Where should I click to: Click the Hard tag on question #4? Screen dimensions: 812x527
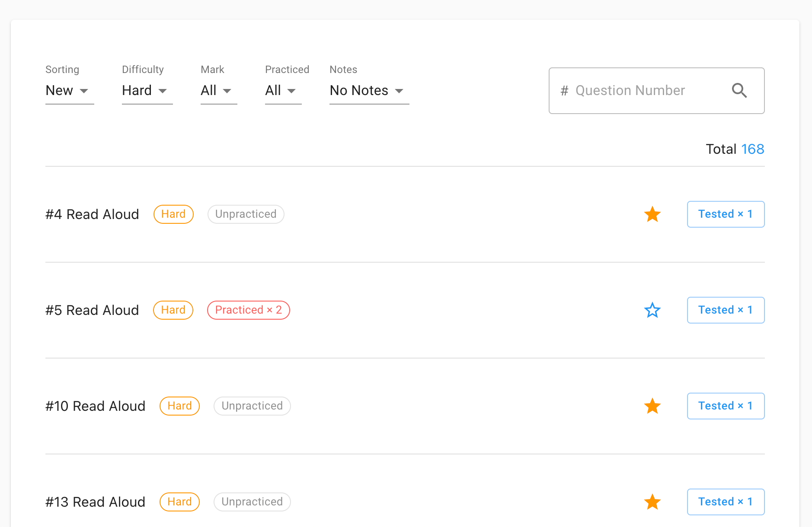173,214
